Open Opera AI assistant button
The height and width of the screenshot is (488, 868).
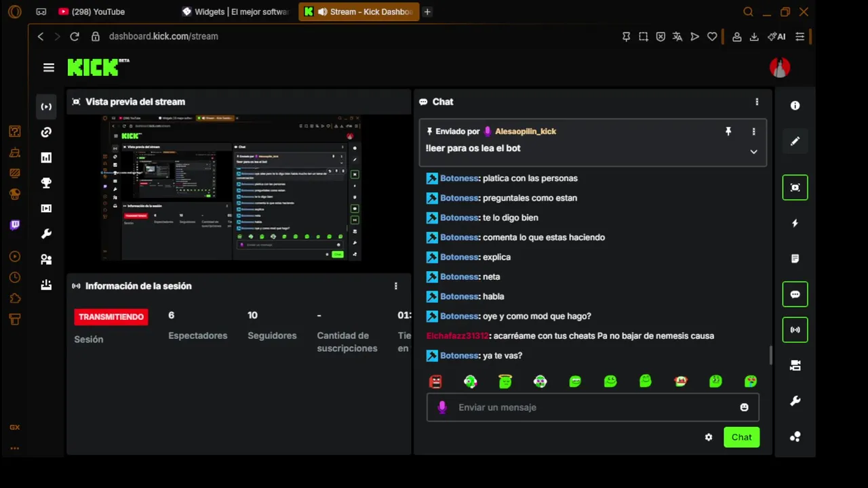[776, 37]
